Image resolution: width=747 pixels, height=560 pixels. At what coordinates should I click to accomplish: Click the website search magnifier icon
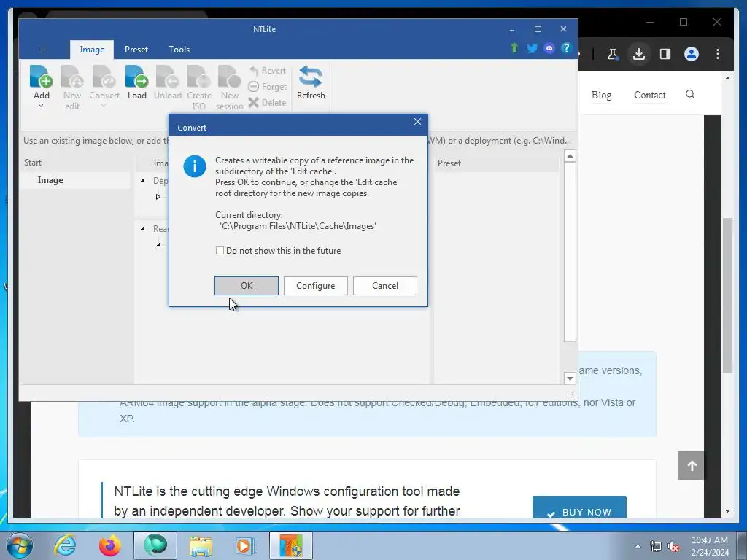pyautogui.click(x=690, y=94)
